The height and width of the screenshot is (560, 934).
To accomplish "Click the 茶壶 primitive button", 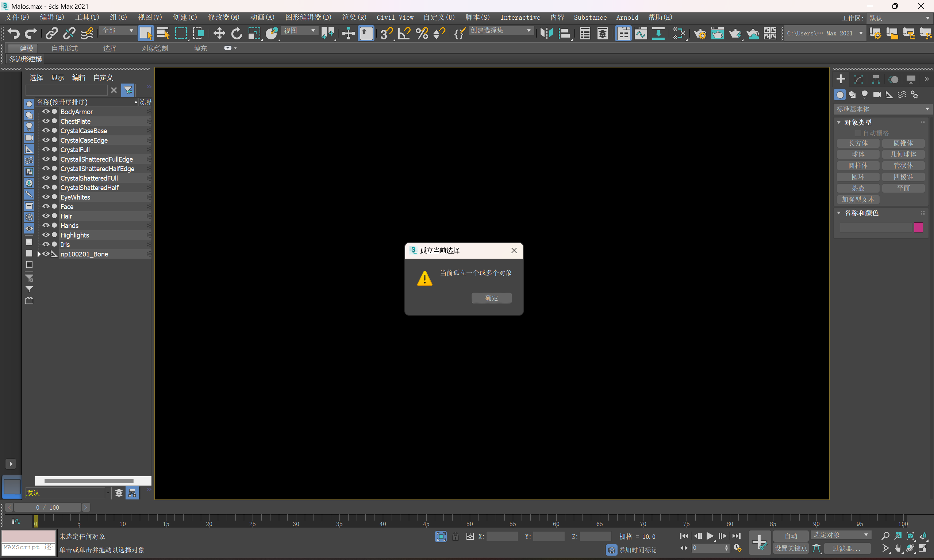I will click(x=858, y=188).
